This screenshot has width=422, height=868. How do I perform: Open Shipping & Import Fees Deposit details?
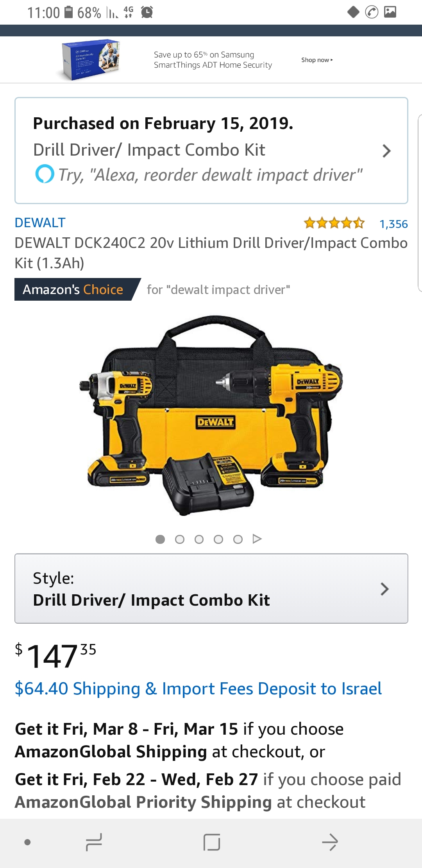pos(198,689)
